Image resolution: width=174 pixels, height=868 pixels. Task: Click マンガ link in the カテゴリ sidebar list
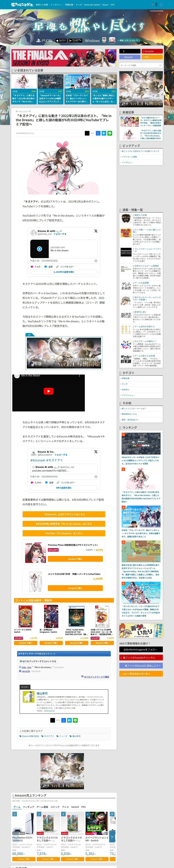125,384
